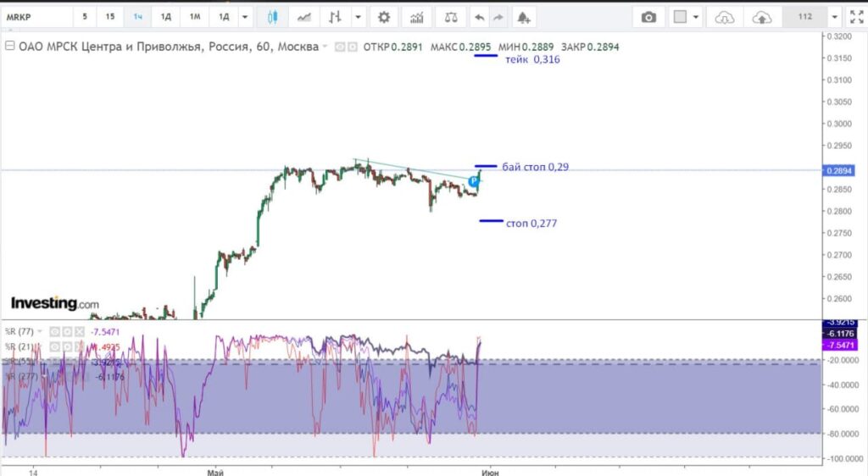Click the ОТКР 0.2891 open value
868x476 pixels.
point(393,47)
